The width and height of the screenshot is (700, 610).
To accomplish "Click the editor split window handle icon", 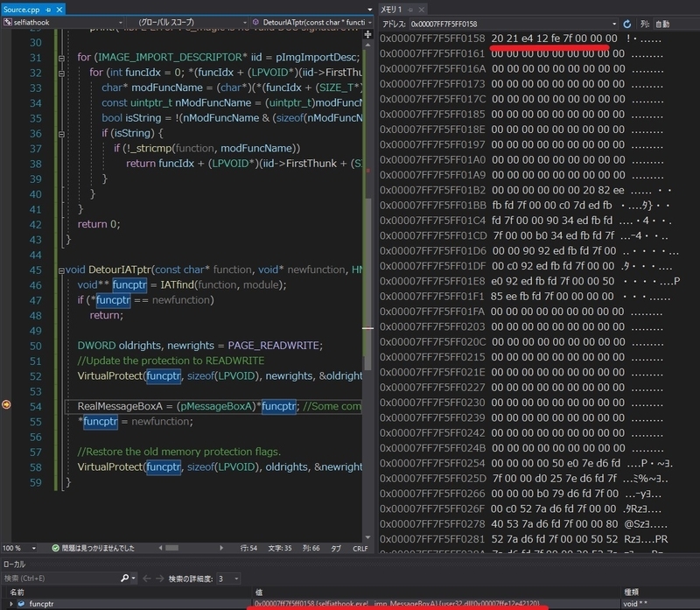I will (x=367, y=34).
